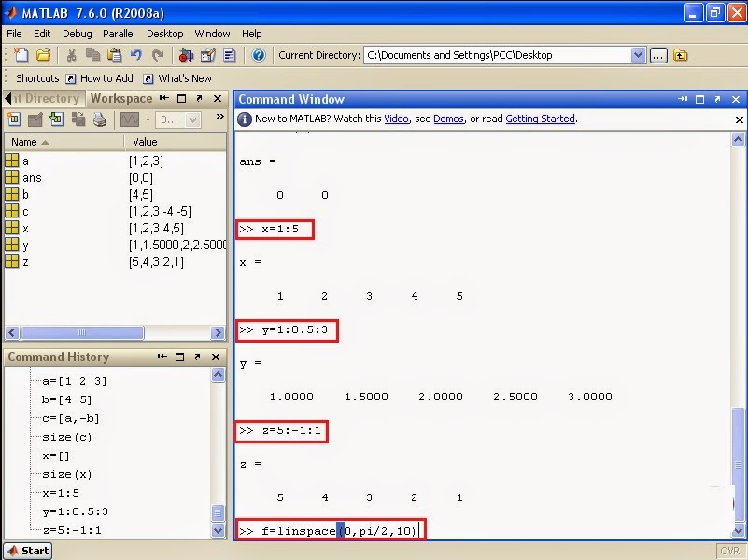The width and height of the screenshot is (748, 560).
Task: Create a new variable in the Workspace panel
Action: click(x=14, y=119)
